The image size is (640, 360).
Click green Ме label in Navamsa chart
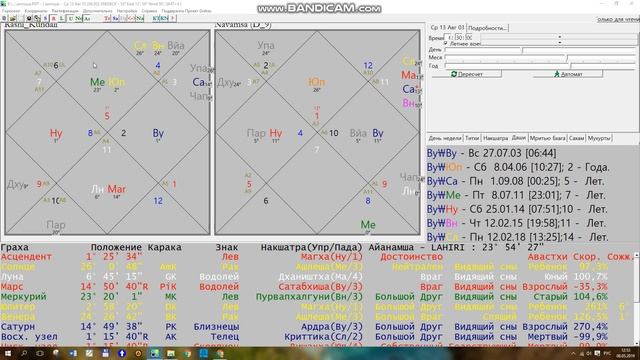[368, 224]
